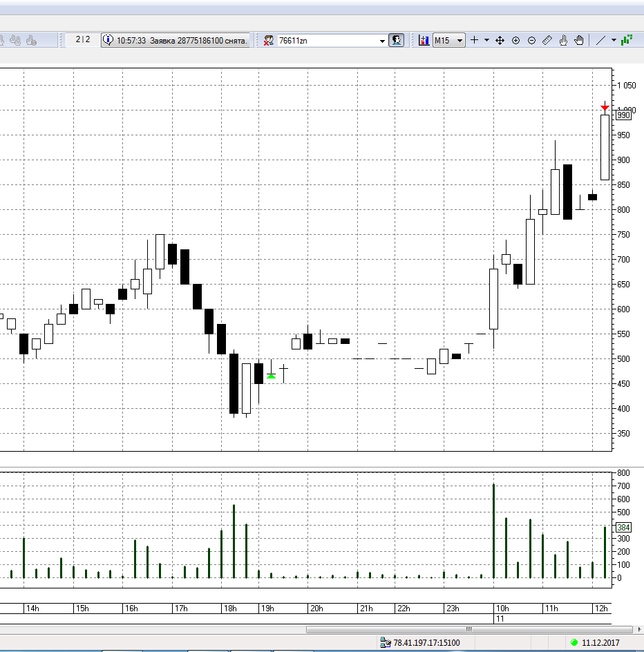Click the add chart icon with red and blue bars
The width and height of the screenshot is (644, 652).
click(424, 40)
